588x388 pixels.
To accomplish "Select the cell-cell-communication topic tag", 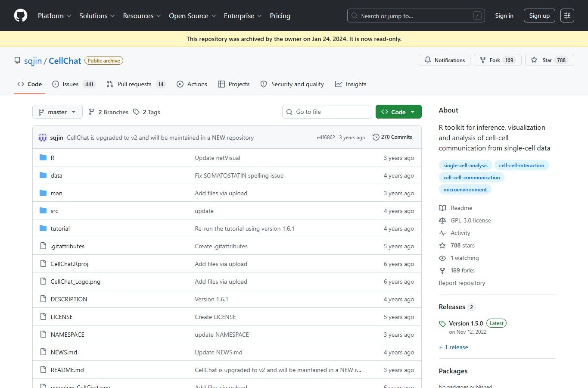I will [x=472, y=178].
